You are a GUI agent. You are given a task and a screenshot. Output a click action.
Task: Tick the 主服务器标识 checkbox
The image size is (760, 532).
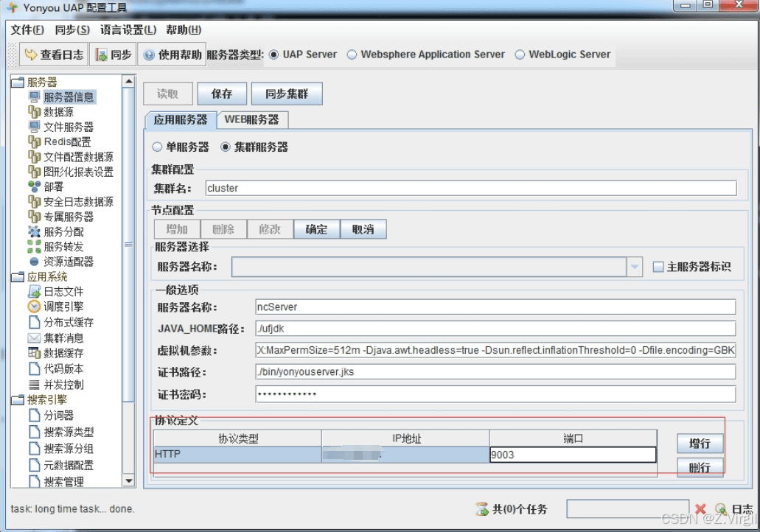point(658,267)
